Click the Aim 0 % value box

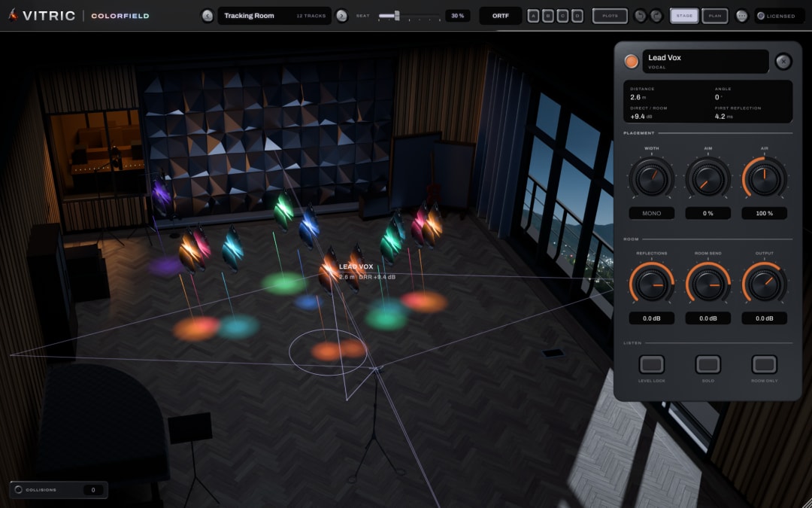click(x=708, y=213)
